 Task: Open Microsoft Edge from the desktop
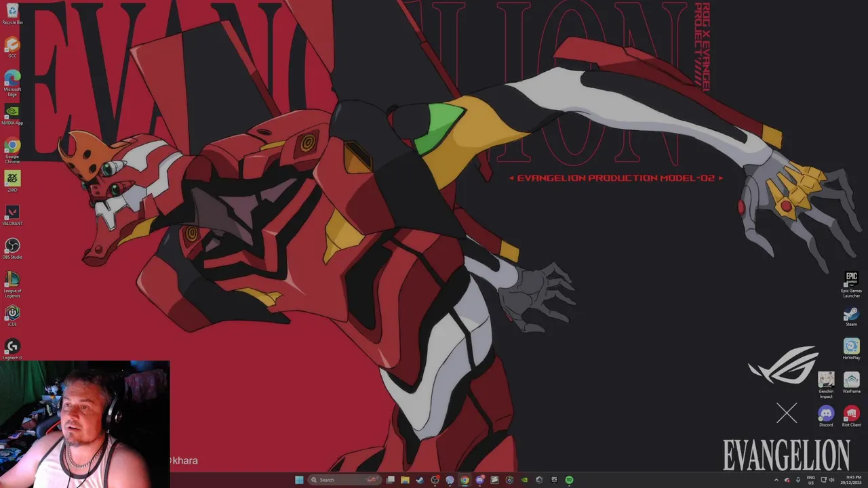pos(12,83)
